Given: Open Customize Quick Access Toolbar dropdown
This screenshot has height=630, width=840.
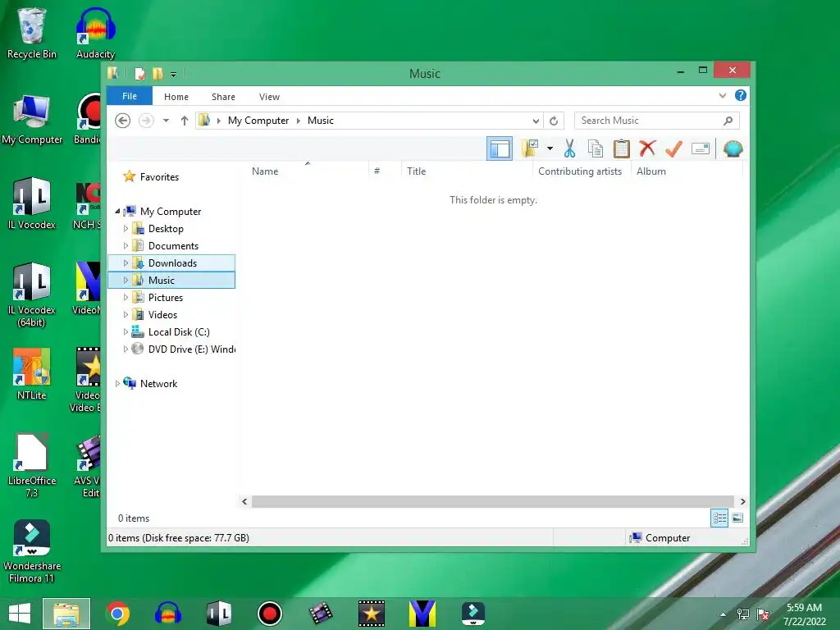Looking at the screenshot, I should click(x=174, y=74).
